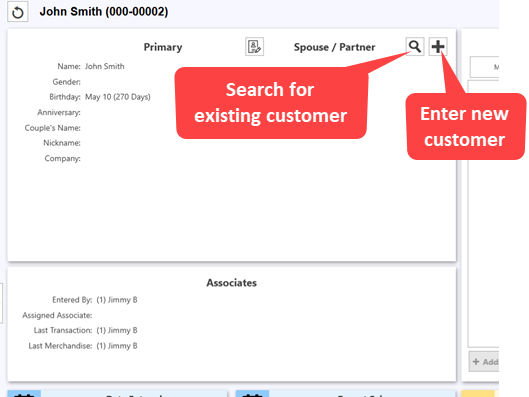The image size is (529, 397).
Task: Click the refresh icon beside John Smith
Action: 18,12
